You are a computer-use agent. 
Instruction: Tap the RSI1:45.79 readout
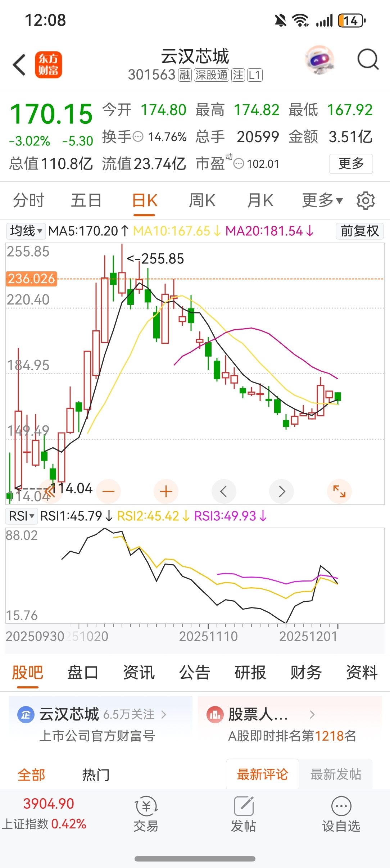[77, 516]
